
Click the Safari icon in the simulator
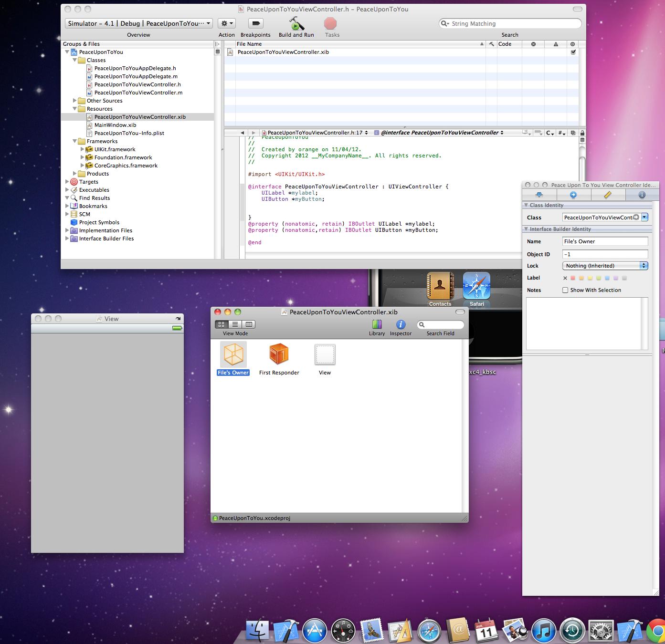coord(476,286)
